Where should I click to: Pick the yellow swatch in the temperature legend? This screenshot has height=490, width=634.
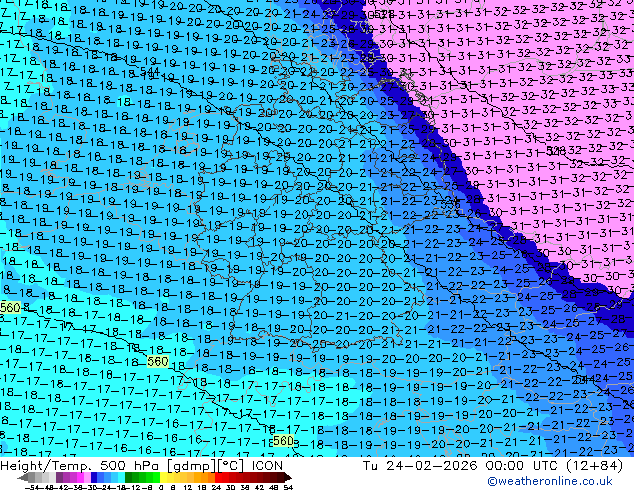[x=163, y=478]
